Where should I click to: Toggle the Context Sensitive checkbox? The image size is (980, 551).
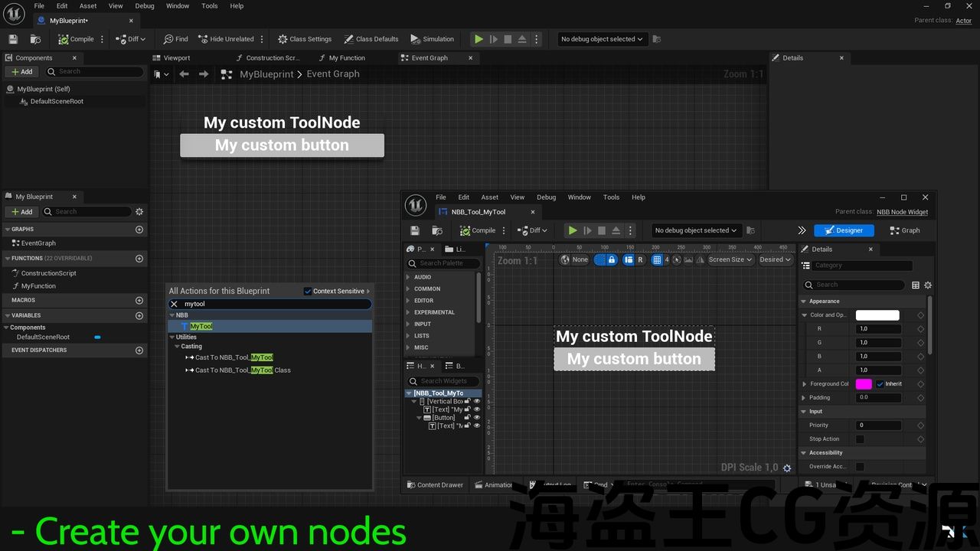(x=308, y=291)
